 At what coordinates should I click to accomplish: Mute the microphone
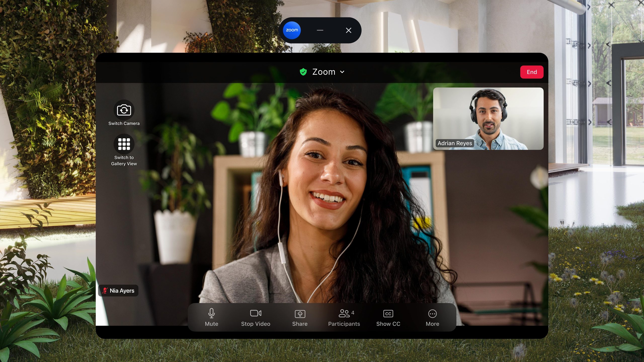pyautogui.click(x=211, y=317)
